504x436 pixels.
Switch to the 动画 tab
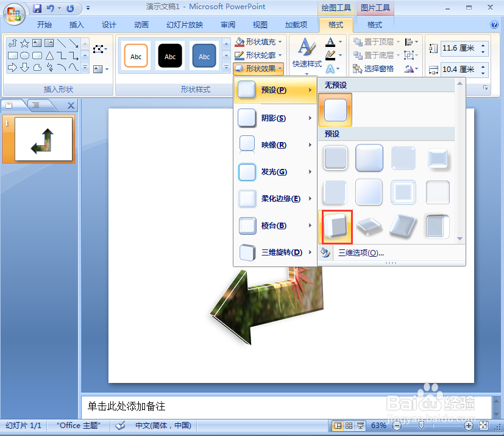click(141, 25)
